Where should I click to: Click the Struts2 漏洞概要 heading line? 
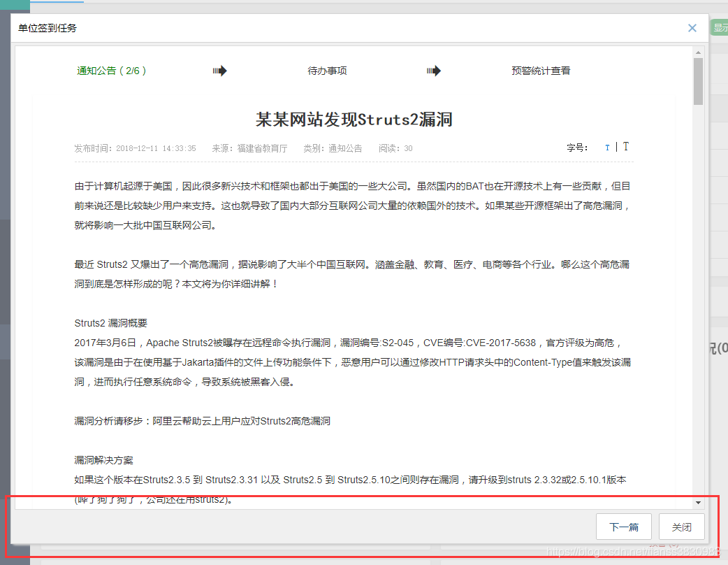[110, 323]
